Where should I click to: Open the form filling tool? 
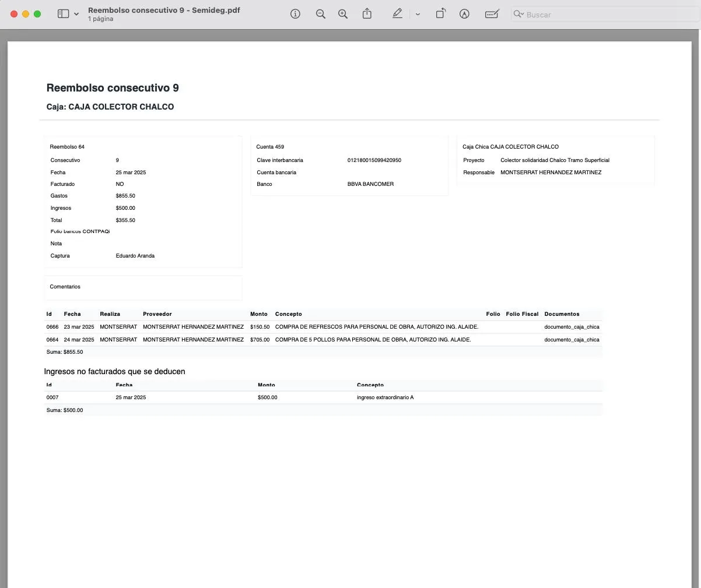click(492, 14)
